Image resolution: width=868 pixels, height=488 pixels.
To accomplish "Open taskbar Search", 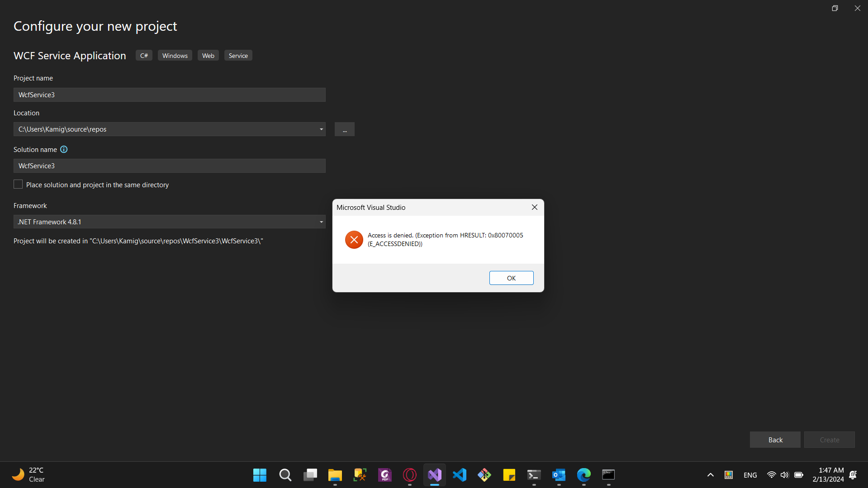I will [285, 475].
